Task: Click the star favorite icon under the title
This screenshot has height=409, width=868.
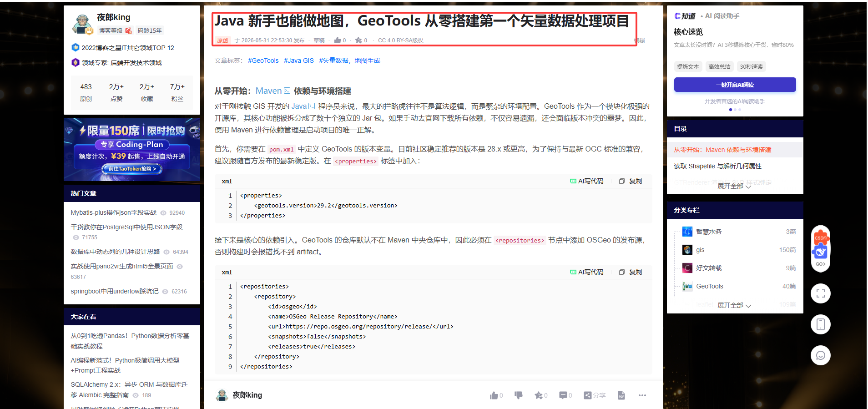Action: click(358, 40)
